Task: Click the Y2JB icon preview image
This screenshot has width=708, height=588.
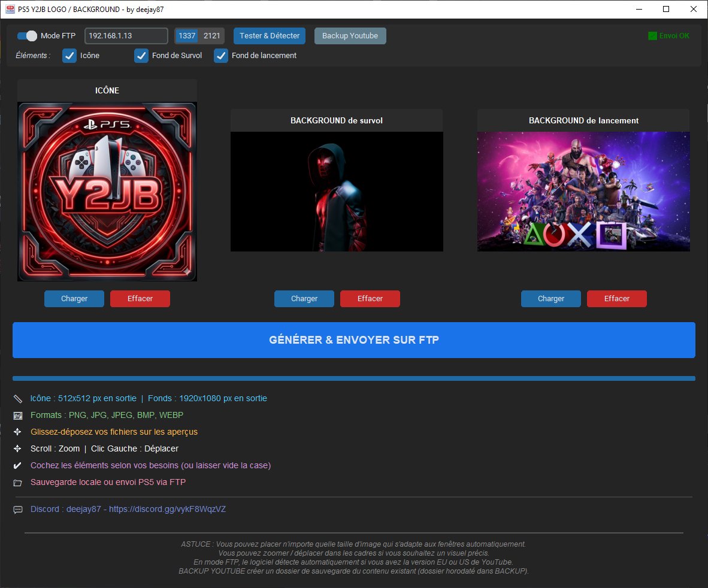Action: coord(107,192)
